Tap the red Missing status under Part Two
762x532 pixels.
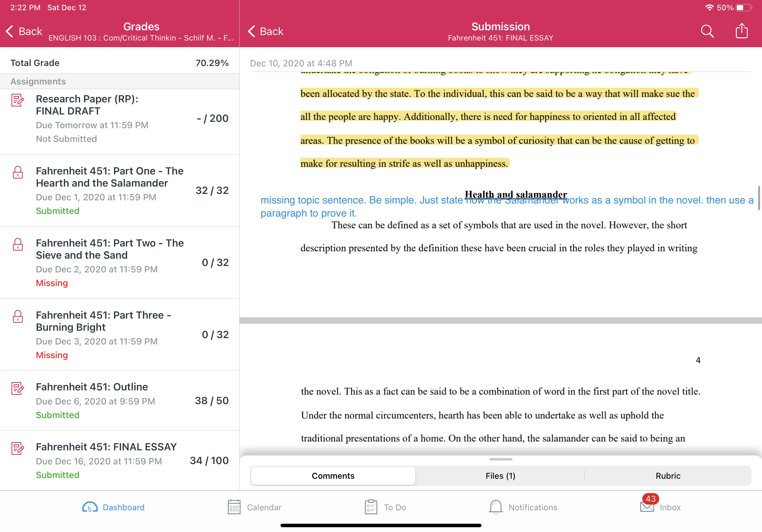pyautogui.click(x=52, y=283)
